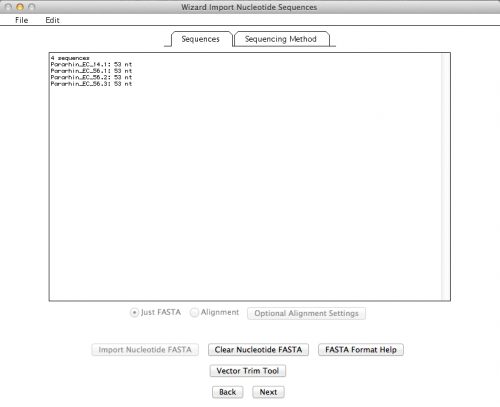Image resolution: width=500 pixels, height=407 pixels.
Task: Select the Panarhin_EC_56.3 sequence line
Action: coord(91,84)
